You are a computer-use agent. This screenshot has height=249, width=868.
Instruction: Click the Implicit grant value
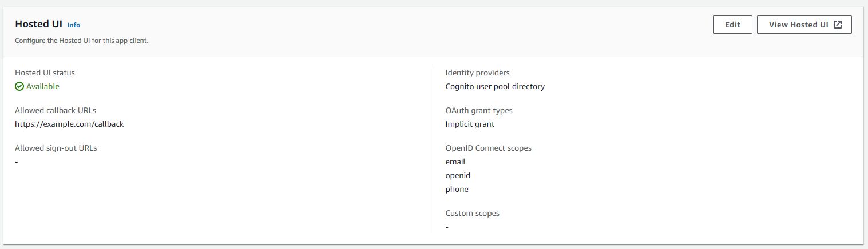click(x=470, y=124)
